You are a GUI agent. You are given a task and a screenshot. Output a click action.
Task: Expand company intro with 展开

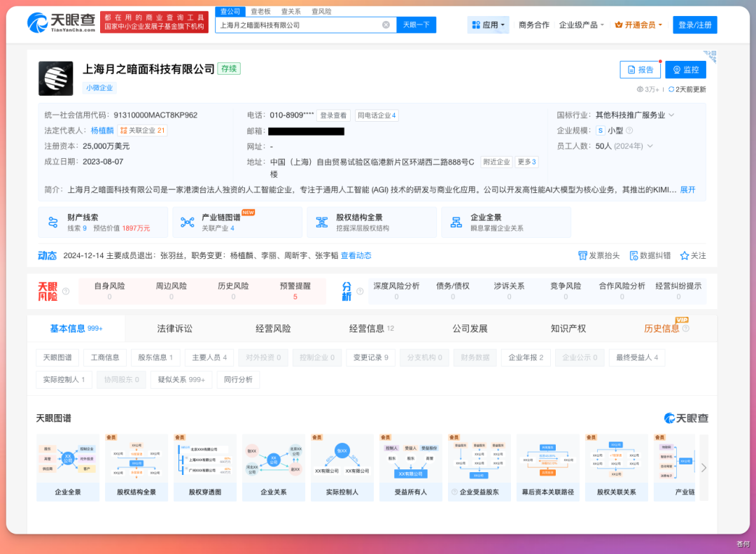(687, 190)
